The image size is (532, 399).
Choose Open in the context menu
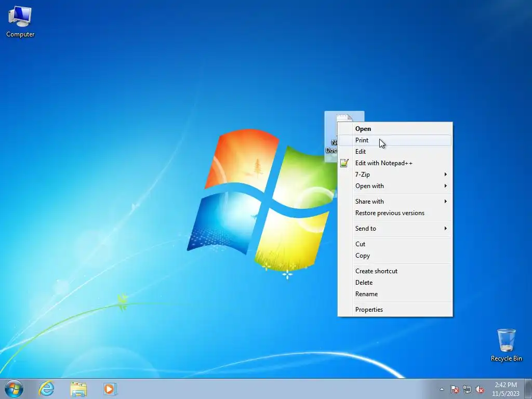click(395, 129)
